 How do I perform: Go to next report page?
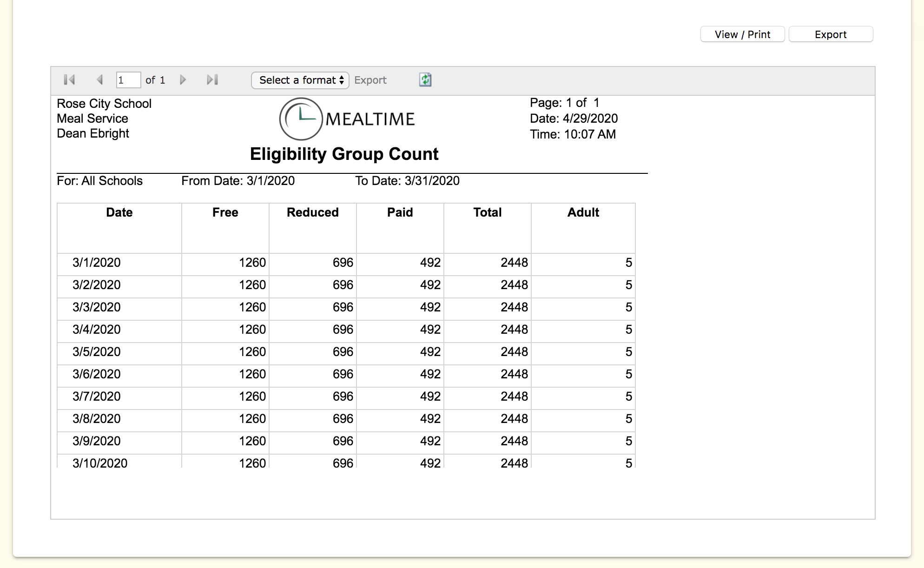pyautogui.click(x=183, y=80)
